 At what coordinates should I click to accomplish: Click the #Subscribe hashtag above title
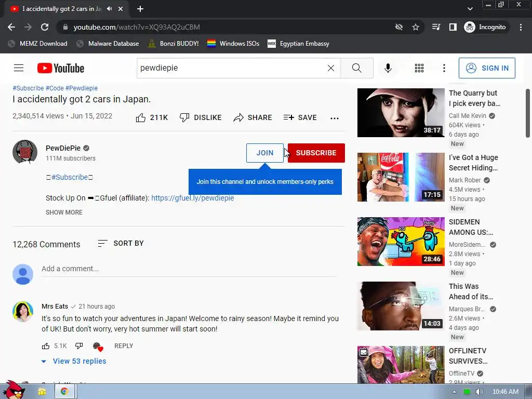click(x=28, y=88)
